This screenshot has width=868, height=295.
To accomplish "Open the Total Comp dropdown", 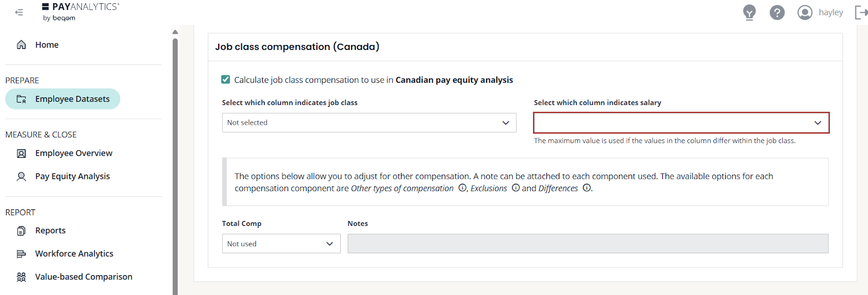I will pos(281,243).
